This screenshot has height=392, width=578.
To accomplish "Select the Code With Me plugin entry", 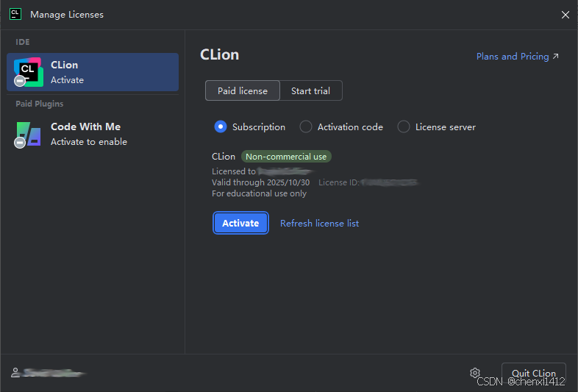I will [93, 135].
